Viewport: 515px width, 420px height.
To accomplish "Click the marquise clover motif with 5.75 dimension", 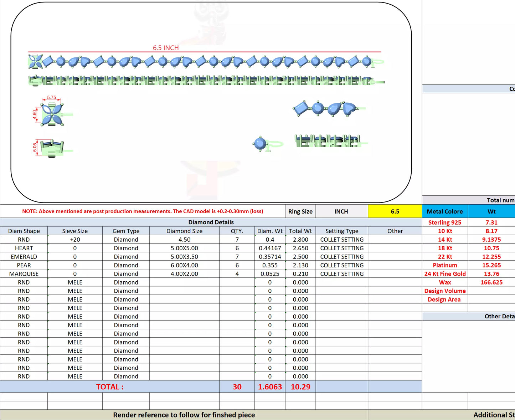I will [x=52, y=114].
